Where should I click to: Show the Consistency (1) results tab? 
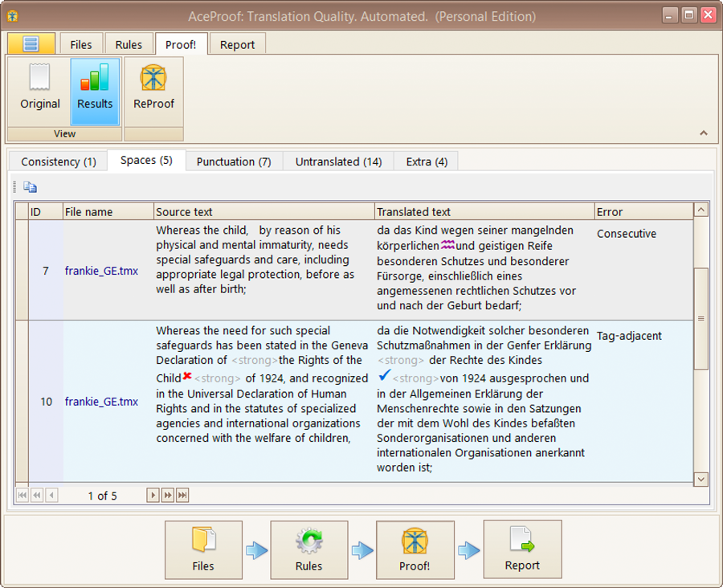[58, 161]
